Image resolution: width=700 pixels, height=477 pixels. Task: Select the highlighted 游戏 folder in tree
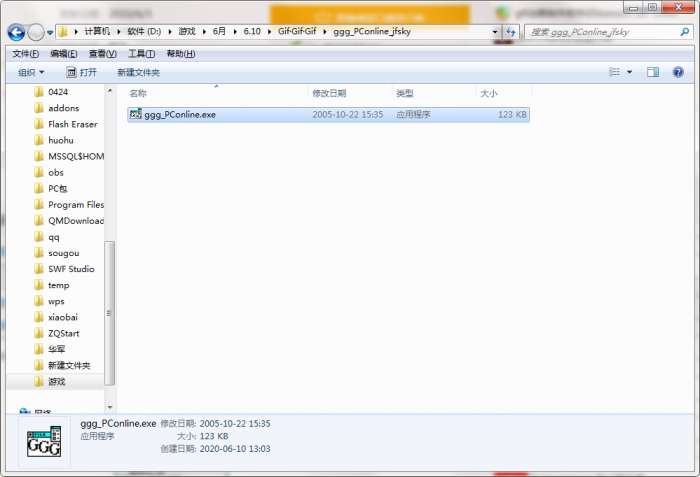click(x=56, y=381)
